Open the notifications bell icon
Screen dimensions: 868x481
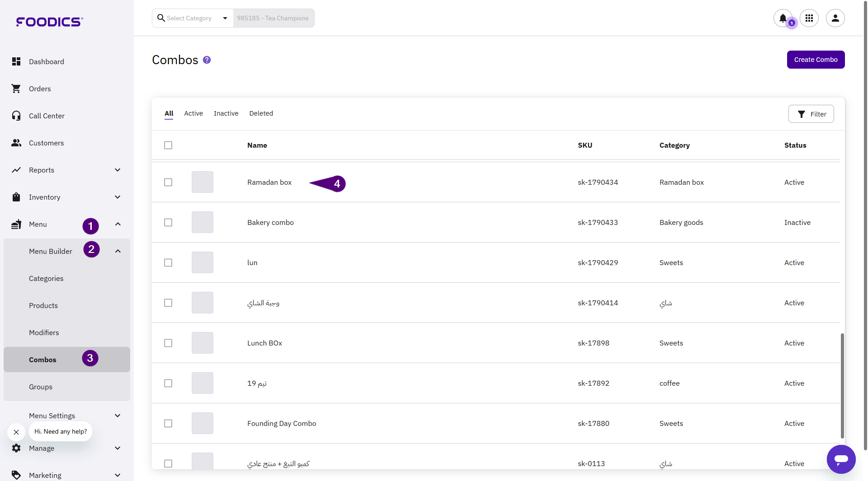tap(783, 18)
